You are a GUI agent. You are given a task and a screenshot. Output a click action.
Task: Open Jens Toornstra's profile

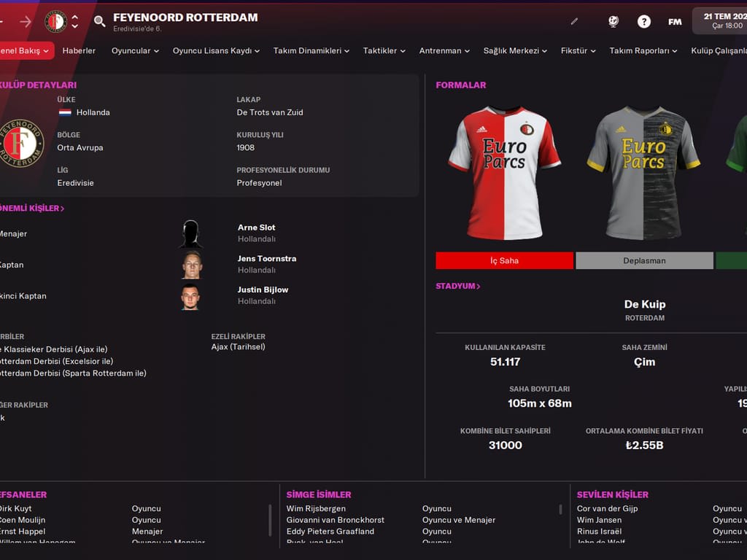tap(267, 259)
